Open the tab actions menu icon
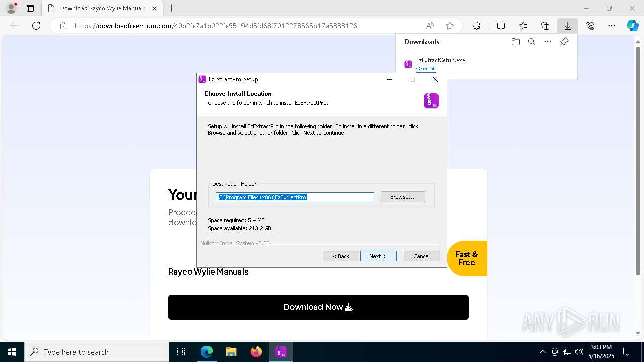The image size is (644, 362). click(30, 8)
